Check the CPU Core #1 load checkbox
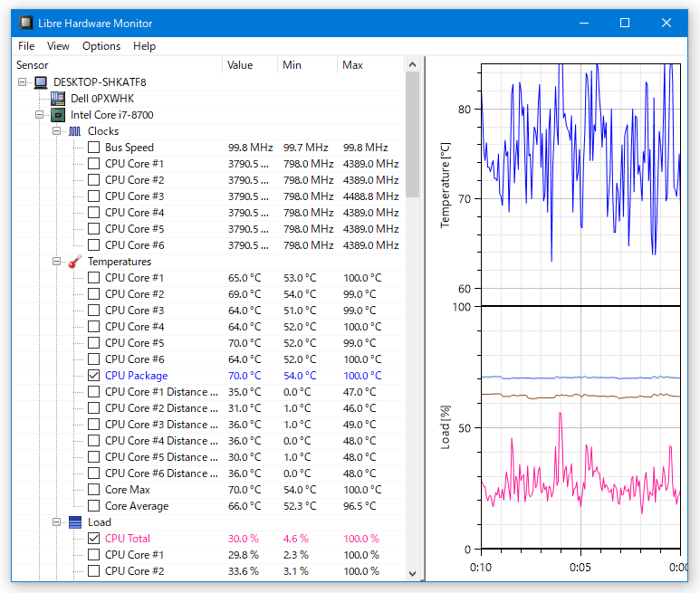This screenshot has height=593, width=700. tap(94, 555)
